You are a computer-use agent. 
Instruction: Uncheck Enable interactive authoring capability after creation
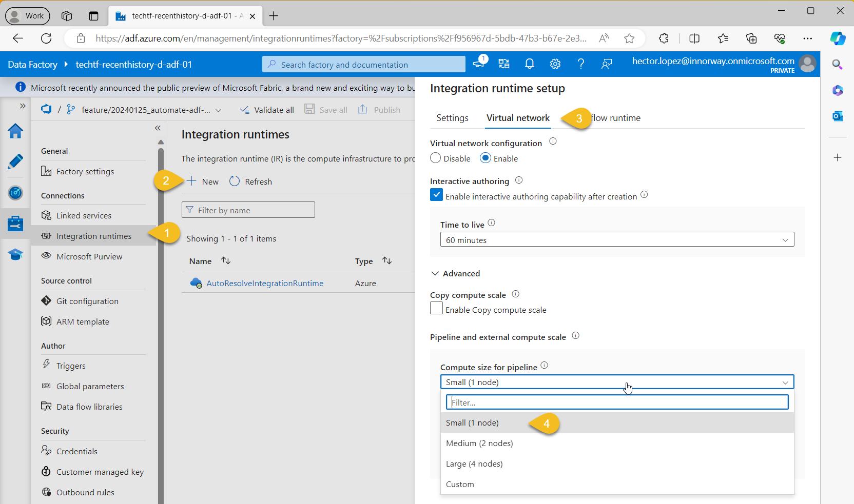click(x=436, y=195)
